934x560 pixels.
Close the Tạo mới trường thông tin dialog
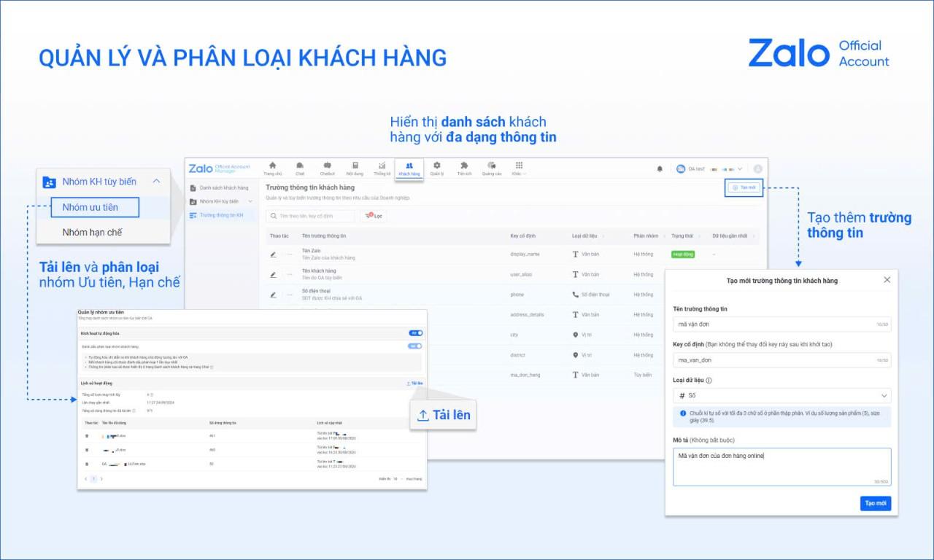coord(887,280)
